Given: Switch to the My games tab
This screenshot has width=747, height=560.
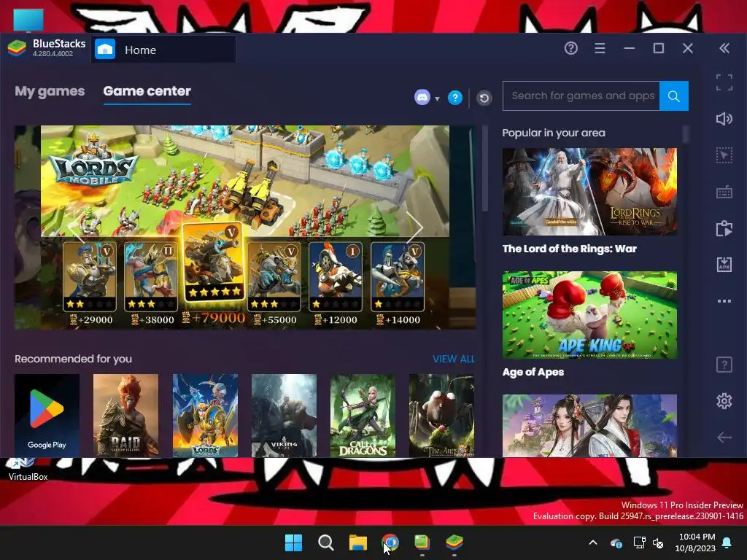Looking at the screenshot, I should point(50,91).
